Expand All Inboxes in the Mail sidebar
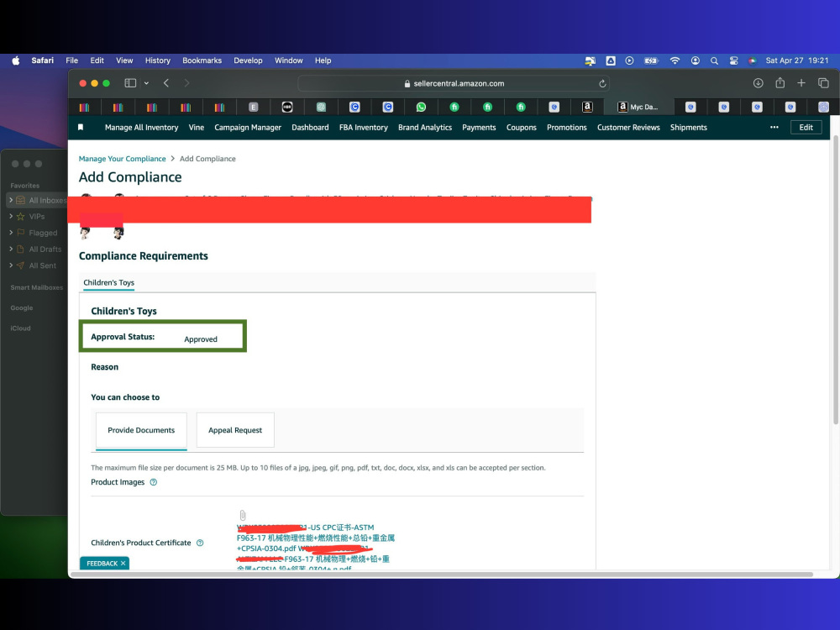Viewport: 840px width, 630px height. click(10, 200)
